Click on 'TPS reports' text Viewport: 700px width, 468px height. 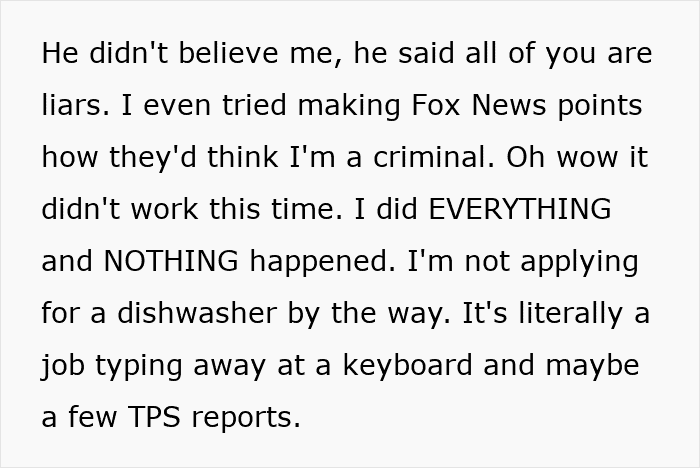(x=214, y=416)
